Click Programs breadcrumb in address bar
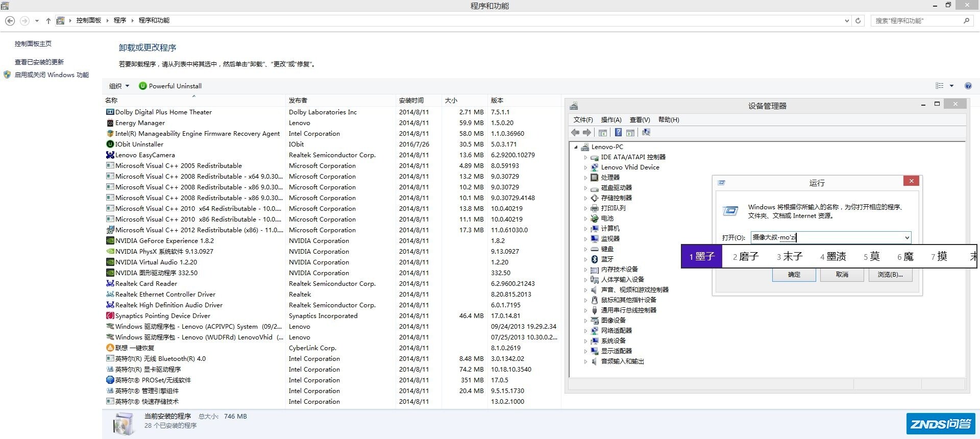This screenshot has height=439, width=980. click(120, 20)
